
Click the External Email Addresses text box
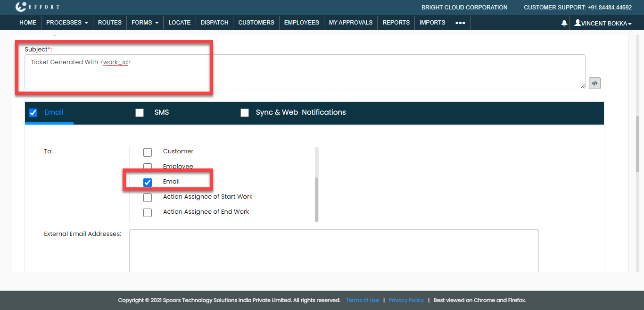coord(333,250)
